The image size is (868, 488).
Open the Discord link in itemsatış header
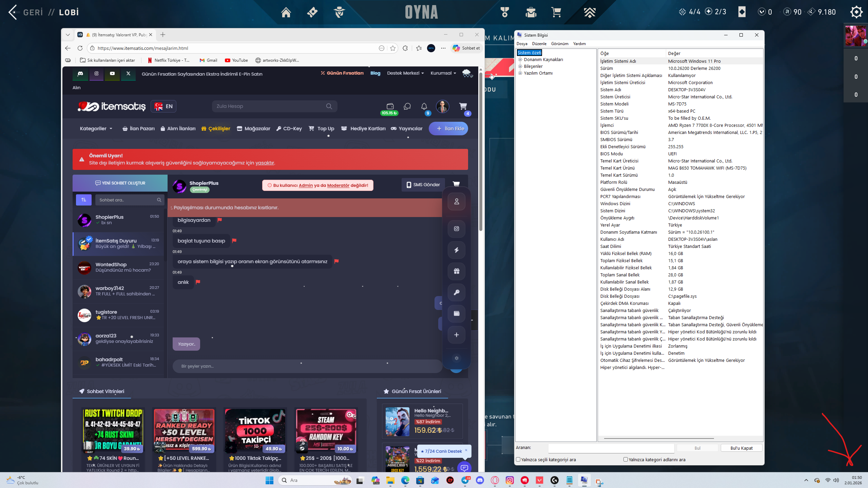80,74
